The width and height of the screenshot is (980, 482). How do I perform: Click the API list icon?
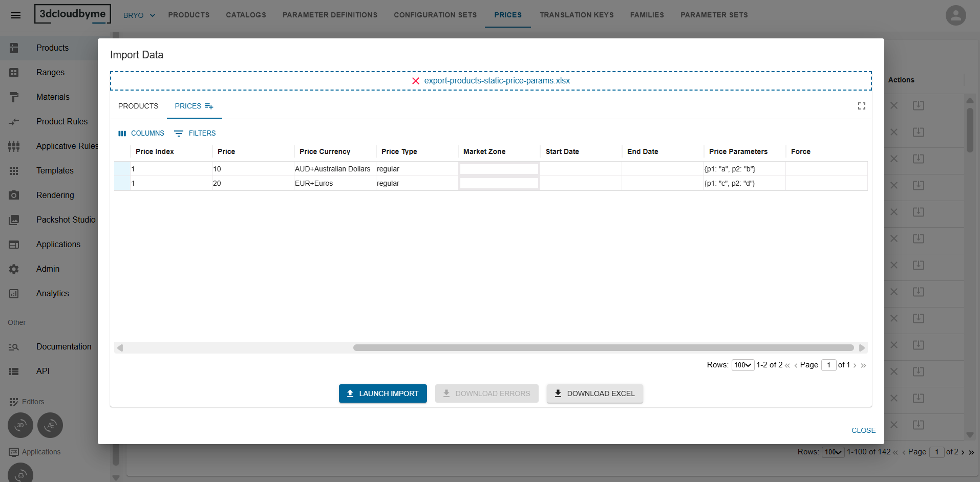(x=14, y=371)
